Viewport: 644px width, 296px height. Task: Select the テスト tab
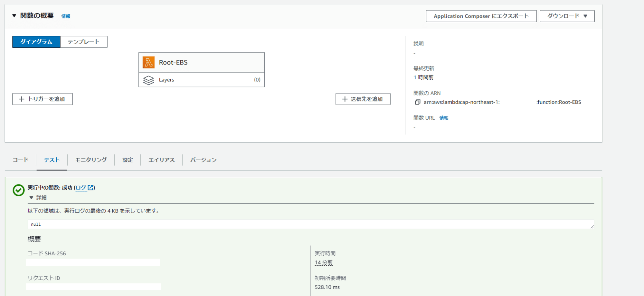click(x=52, y=160)
